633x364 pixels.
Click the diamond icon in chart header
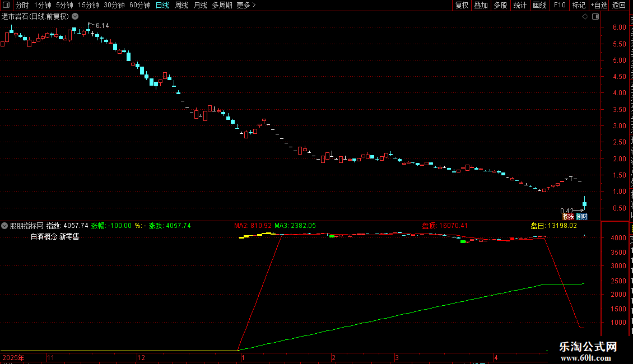pyautogui.click(x=585, y=17)
